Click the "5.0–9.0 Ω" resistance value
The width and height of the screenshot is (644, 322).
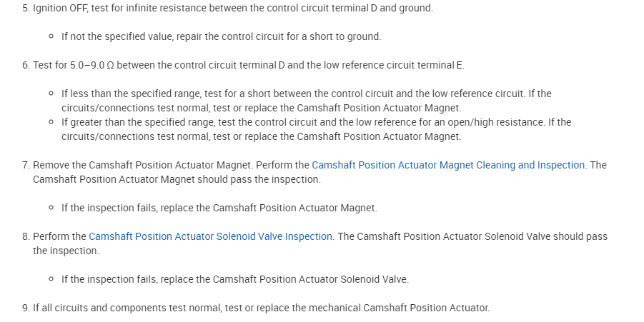point(92,65)
